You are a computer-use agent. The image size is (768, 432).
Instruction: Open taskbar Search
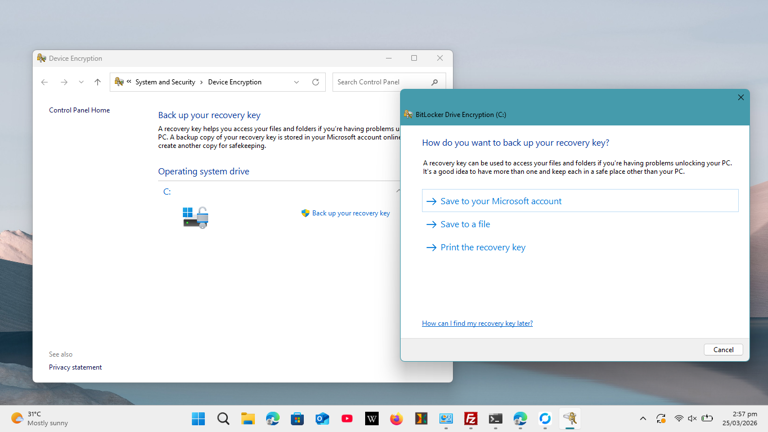(x=223, y=419)
